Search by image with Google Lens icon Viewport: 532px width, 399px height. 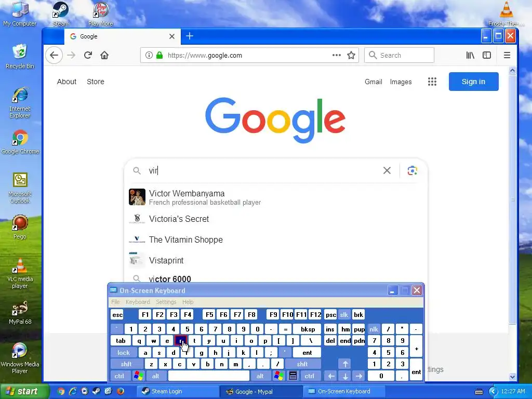point(412,170)
